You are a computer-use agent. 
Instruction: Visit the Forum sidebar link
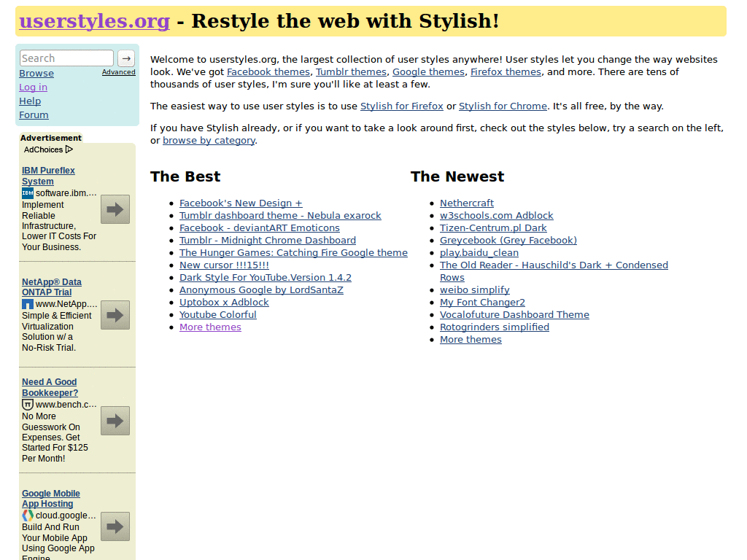click(x=34, y=114)
